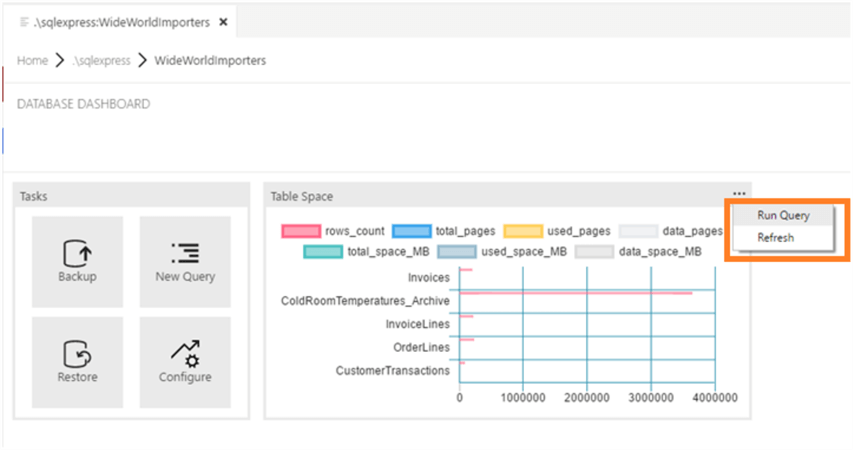Choose Refresh from context menu
The image size is (853, 450).
775,238
